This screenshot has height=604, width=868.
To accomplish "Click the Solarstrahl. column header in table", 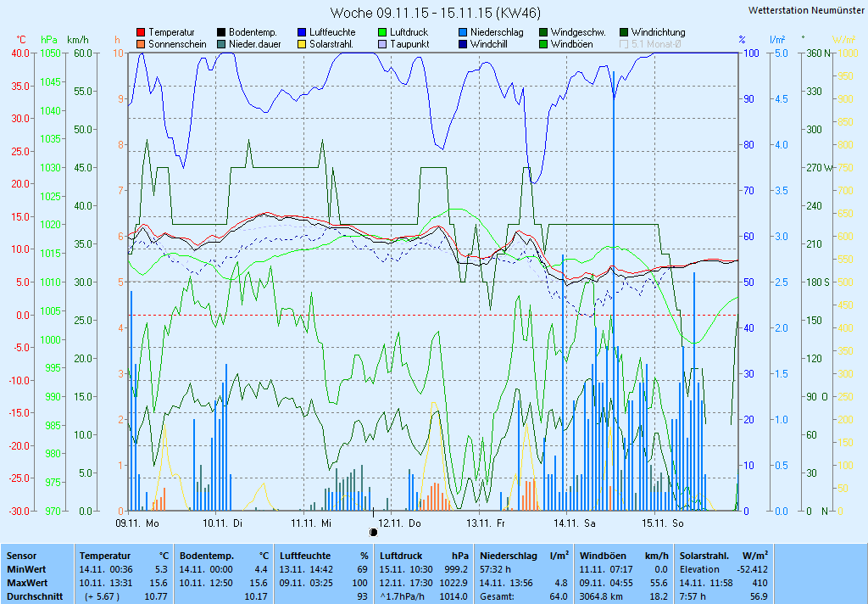I will [x=705, y=556].
